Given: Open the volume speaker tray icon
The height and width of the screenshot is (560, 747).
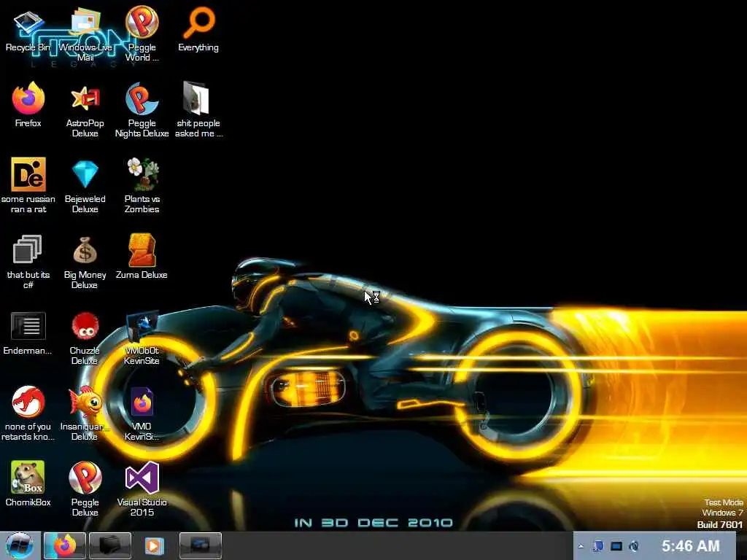Looking at the screenshot, I should click(x=634, y=546).
